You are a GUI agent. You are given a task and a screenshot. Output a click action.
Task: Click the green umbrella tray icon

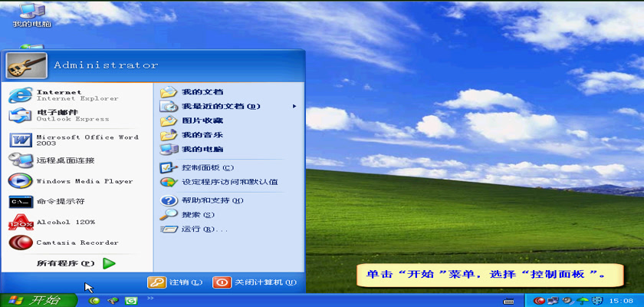coord(582,301)
